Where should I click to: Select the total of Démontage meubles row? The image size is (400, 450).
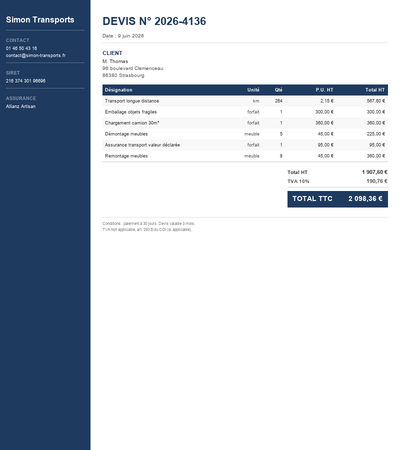coord(376,134)
